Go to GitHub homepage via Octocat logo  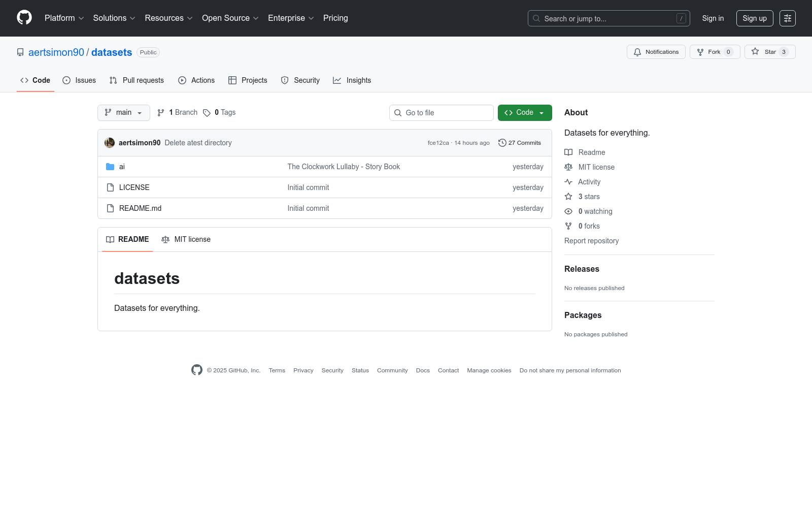(24, 18)
